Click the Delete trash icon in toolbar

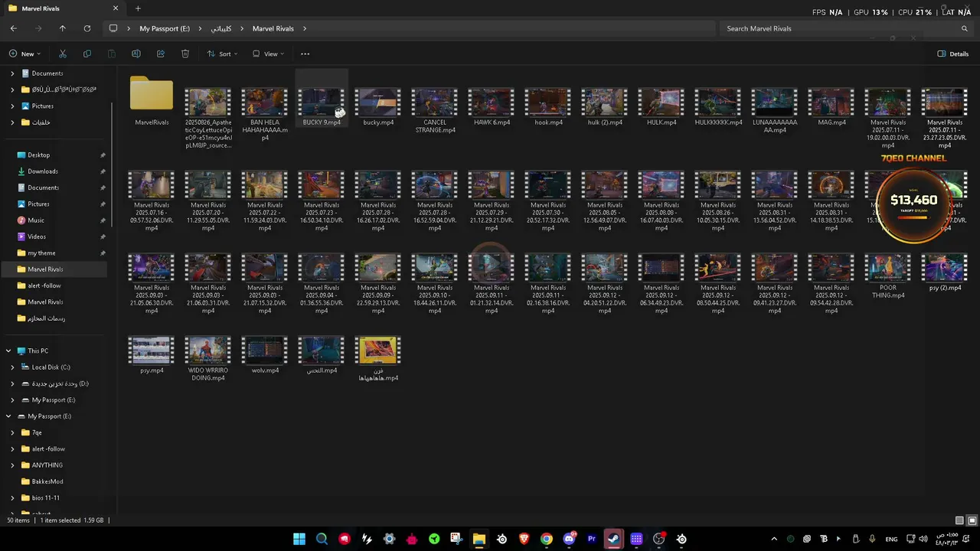coord(185,54)
